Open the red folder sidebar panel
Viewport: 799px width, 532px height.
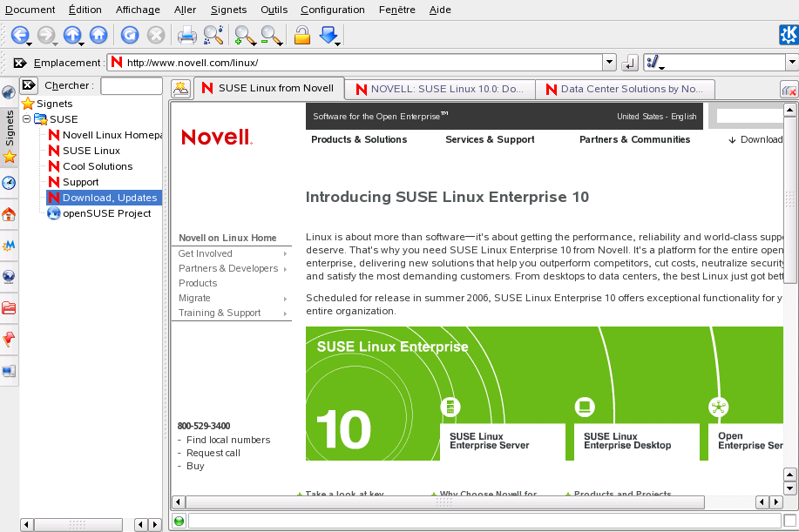point(9,307)
